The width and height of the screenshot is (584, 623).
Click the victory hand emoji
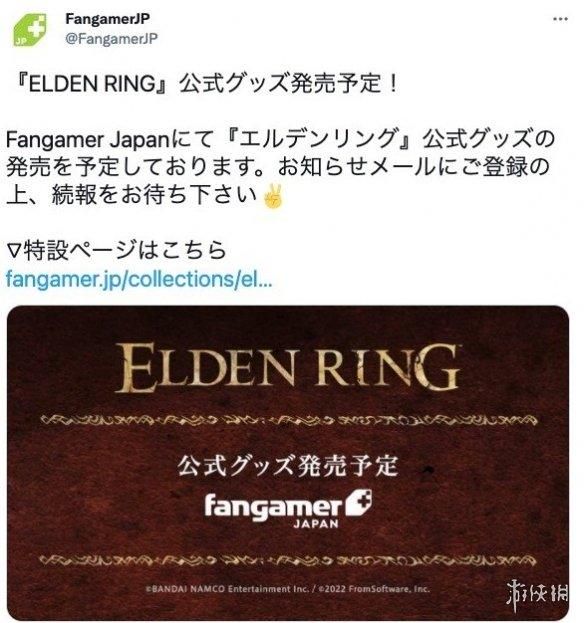coord(275,196)
